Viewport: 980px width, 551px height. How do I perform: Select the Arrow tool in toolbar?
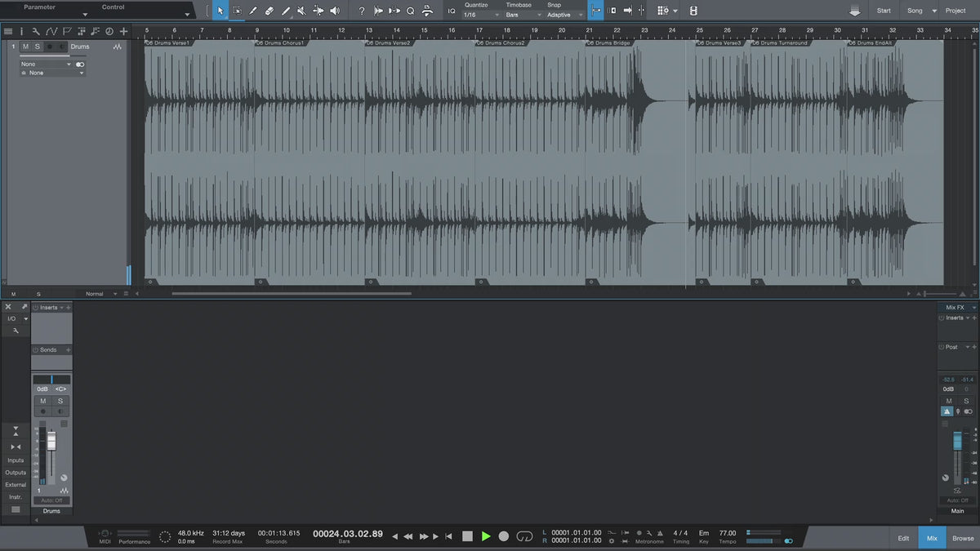(220, 11)
